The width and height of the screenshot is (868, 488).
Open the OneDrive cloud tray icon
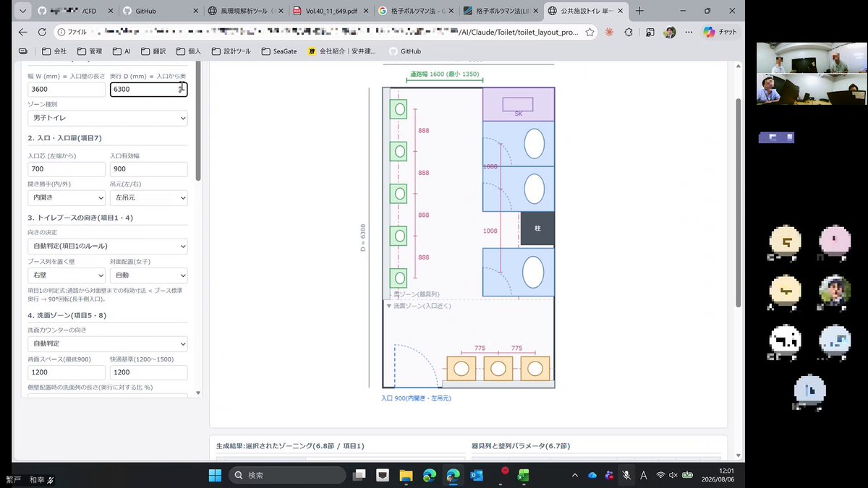(x=592, y=475)
